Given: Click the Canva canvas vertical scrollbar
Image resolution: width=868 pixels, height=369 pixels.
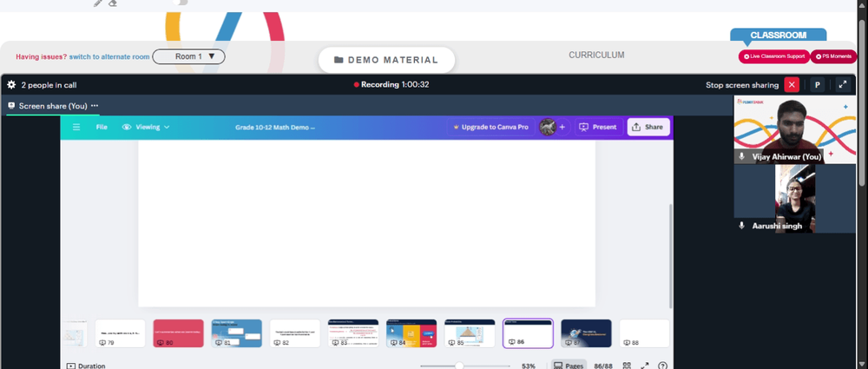Looking at the screenshot, I should 671,255.
